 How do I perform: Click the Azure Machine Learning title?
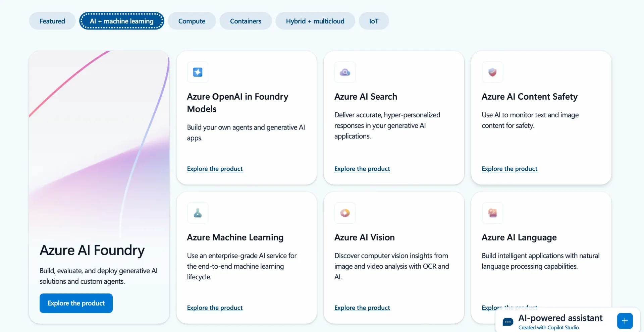[235, 237]
